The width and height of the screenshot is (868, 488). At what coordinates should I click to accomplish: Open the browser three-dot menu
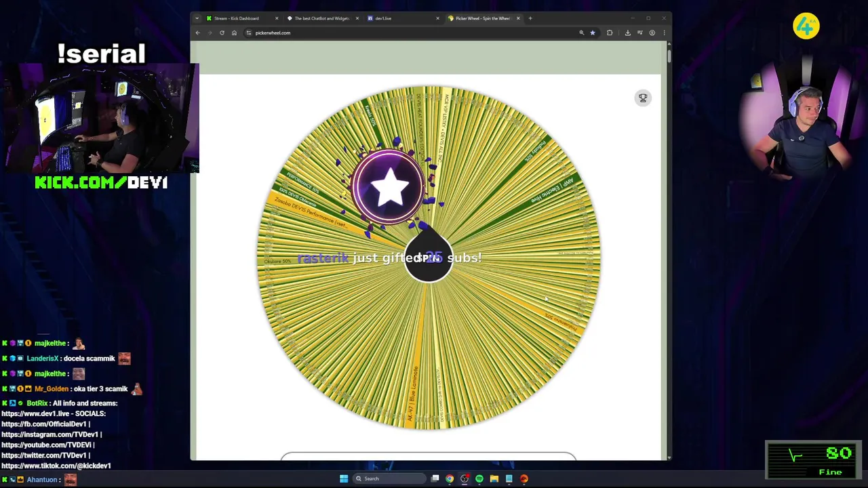click(663, 33)
